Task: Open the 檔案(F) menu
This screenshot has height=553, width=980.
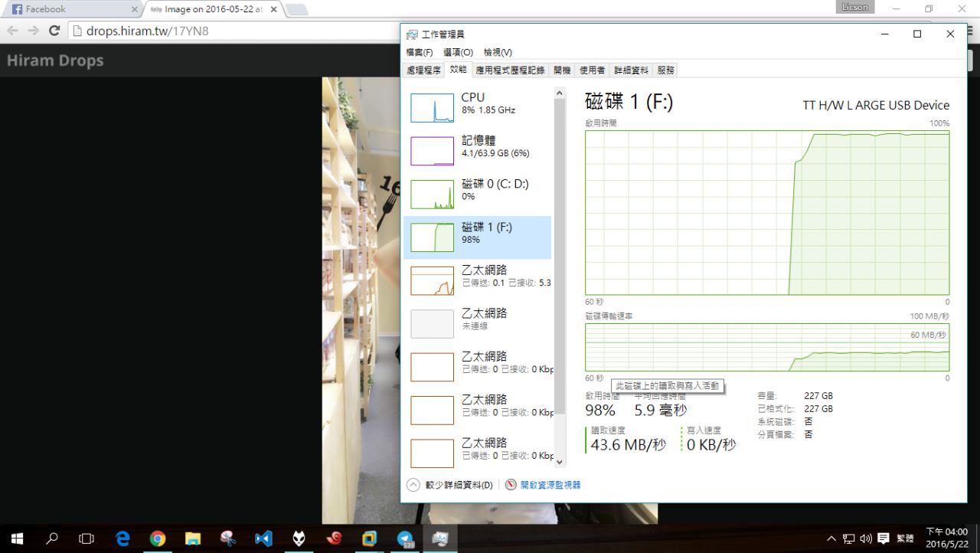Action: click(419, 52)
